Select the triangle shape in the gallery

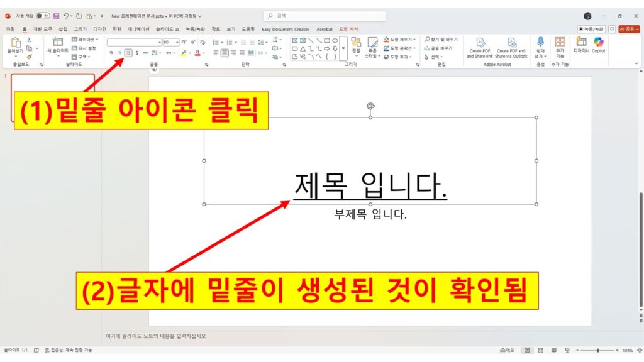pos(303,48)
